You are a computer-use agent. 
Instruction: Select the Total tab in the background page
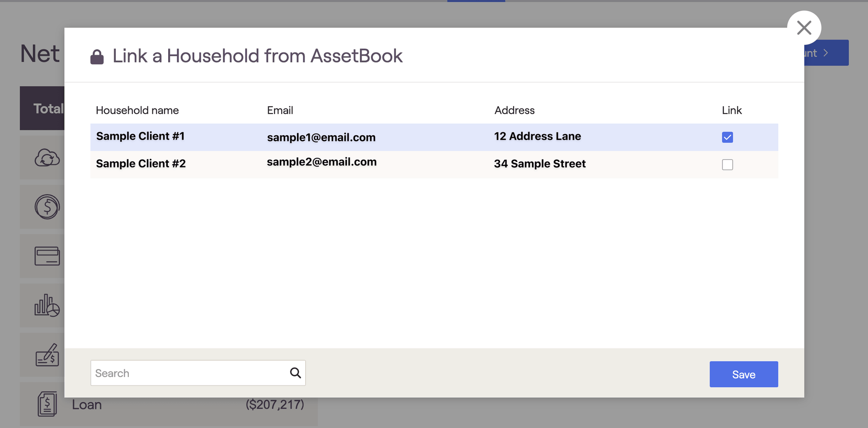coord(42,108)
